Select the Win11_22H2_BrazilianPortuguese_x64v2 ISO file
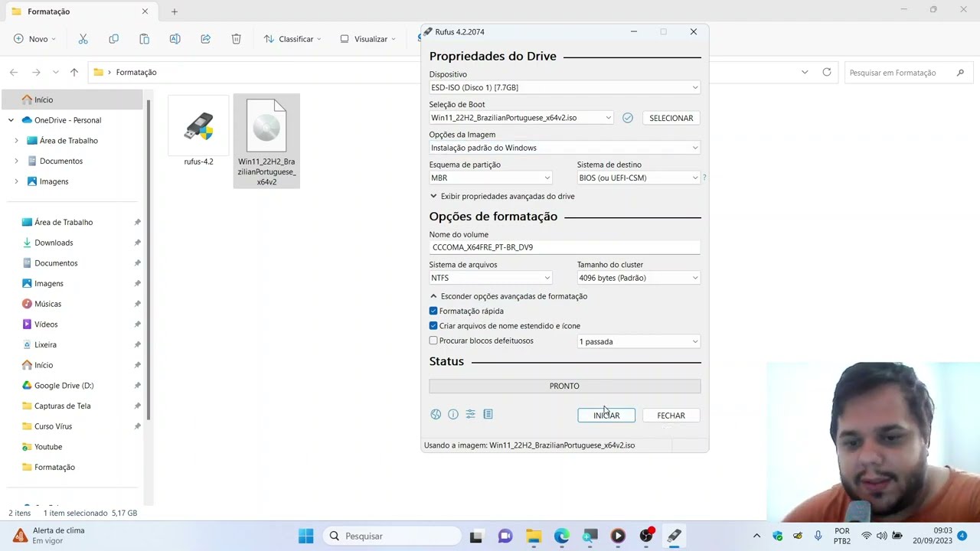 pos(266,142)
